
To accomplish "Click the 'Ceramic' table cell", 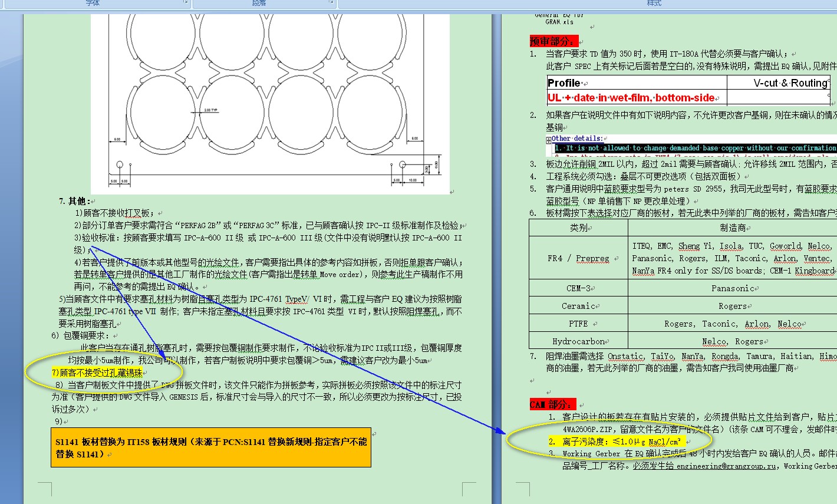I will tap(578, 306).
